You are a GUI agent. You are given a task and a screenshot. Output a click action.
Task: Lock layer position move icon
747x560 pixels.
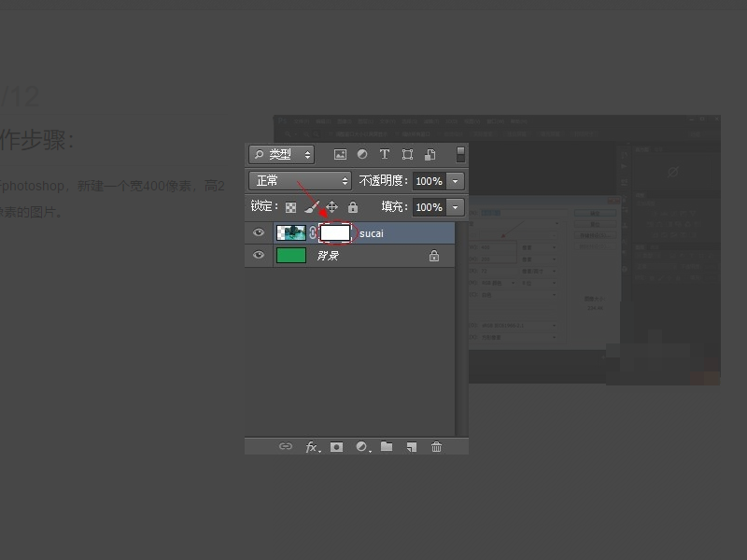click(x=332, y=207)
